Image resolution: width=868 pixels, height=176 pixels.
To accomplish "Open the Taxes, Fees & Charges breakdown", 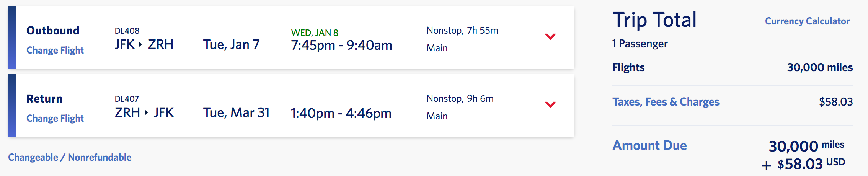I will click(x=666, y=102).
